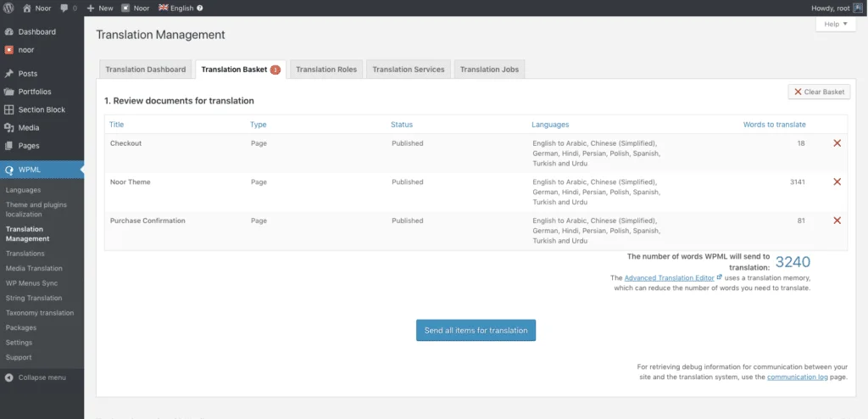Sort by Title column header
The width and height of the screenshot is (868, 419).
tap(116, 125)
